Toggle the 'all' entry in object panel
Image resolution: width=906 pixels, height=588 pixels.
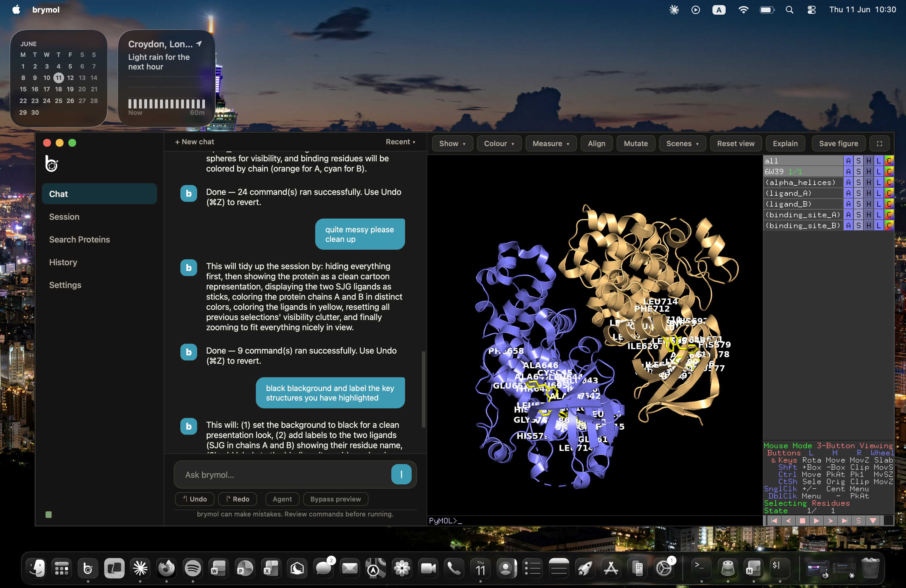pos(803,160)
